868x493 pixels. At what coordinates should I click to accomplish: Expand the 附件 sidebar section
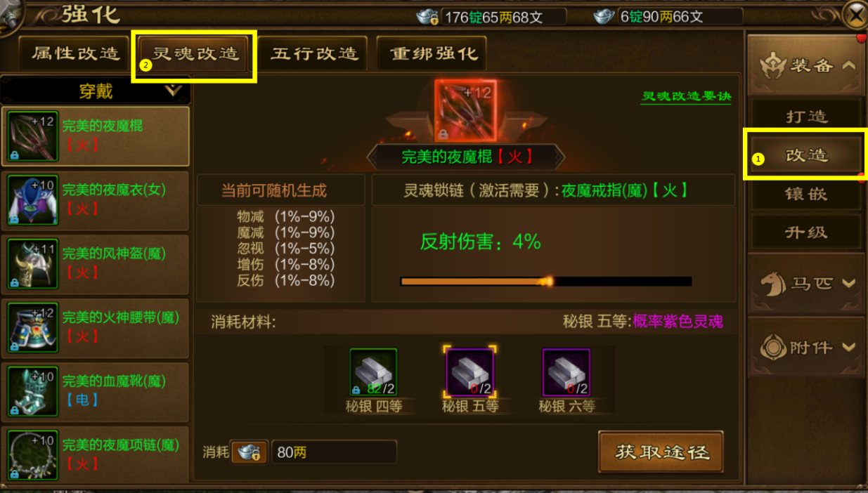804,347
